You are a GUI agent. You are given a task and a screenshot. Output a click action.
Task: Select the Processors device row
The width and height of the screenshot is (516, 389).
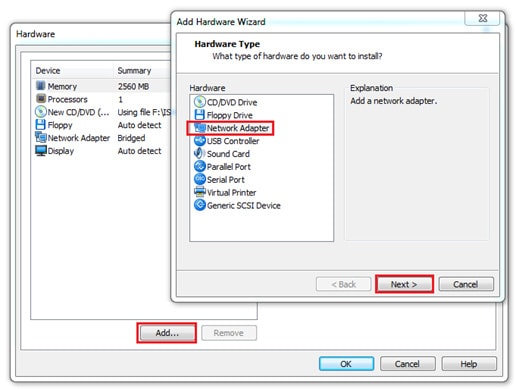pyautogui.click(x=102, y=99)
